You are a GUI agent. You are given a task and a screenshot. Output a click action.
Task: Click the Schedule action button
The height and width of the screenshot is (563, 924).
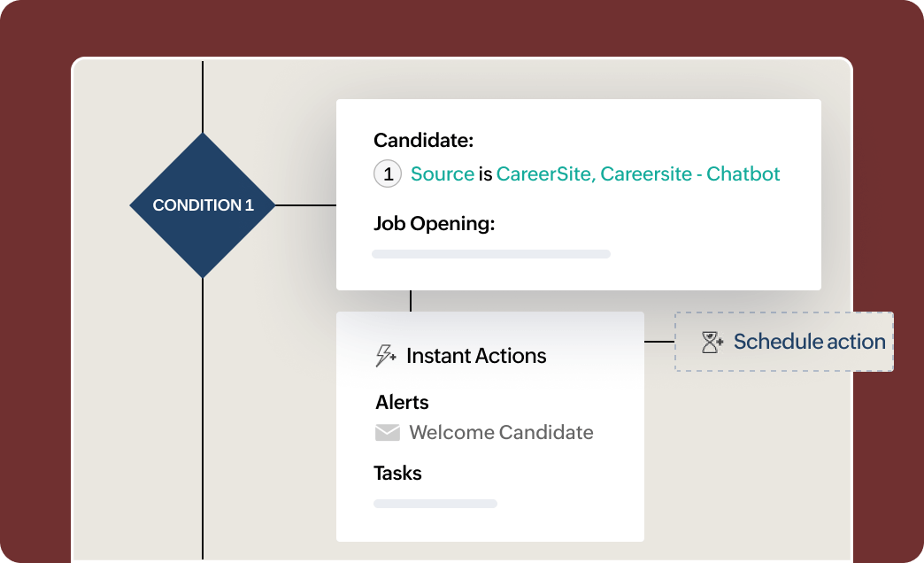pyautogui.click(x=784, y=342)
